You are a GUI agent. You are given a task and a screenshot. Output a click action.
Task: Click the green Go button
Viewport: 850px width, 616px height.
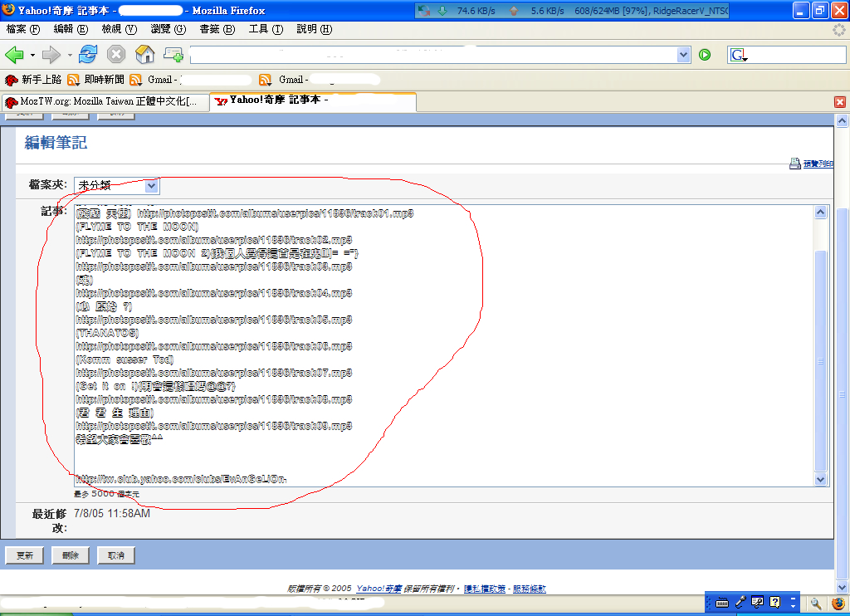coord(705,55)
